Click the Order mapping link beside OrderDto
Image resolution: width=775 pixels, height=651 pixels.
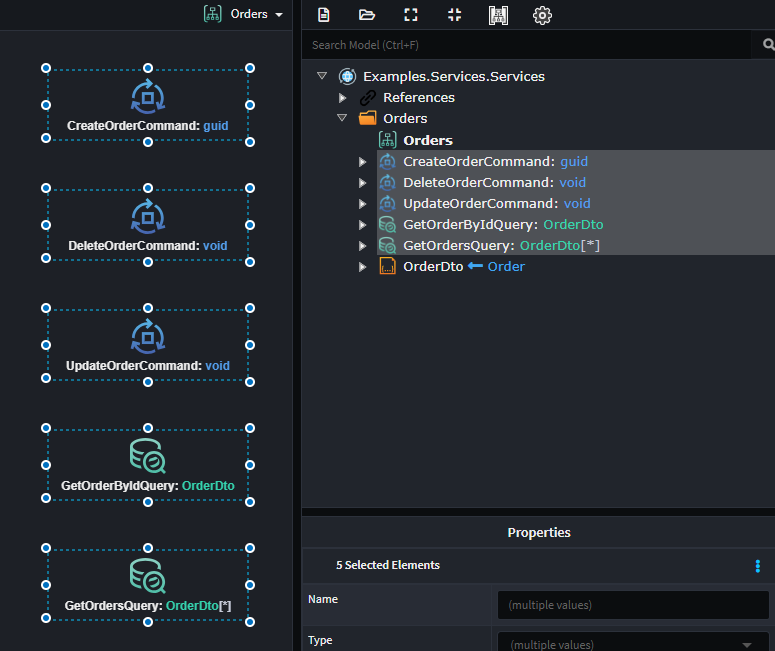pos(506,266)
